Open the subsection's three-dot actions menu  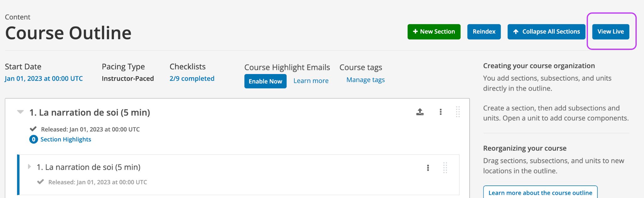coord(428,168)
